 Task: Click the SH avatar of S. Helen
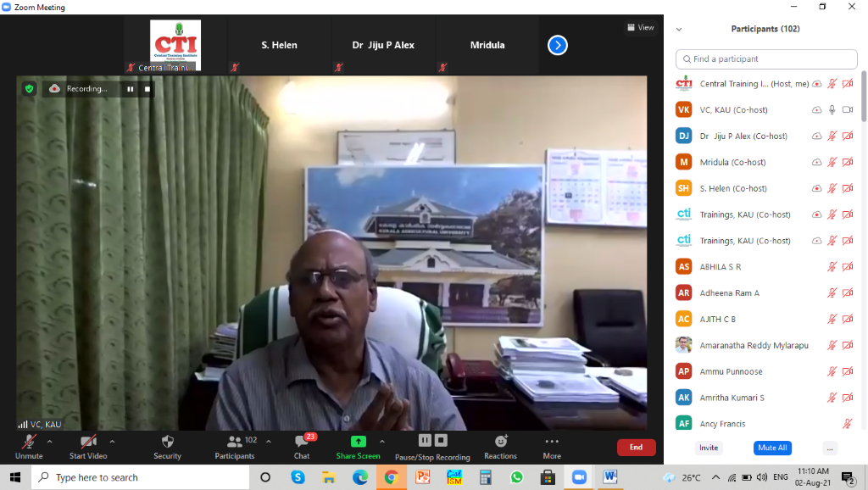click(x=684, y=188)
